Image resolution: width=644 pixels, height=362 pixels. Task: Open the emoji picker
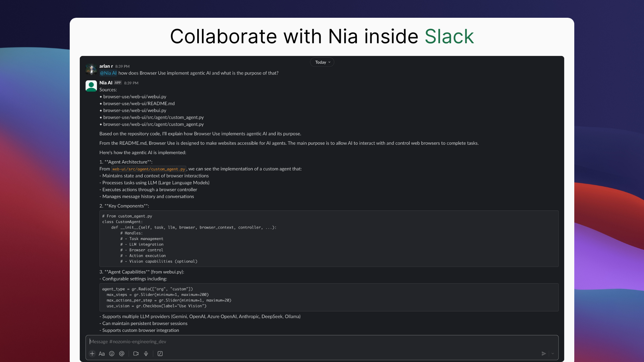click(x=112, y=354)
